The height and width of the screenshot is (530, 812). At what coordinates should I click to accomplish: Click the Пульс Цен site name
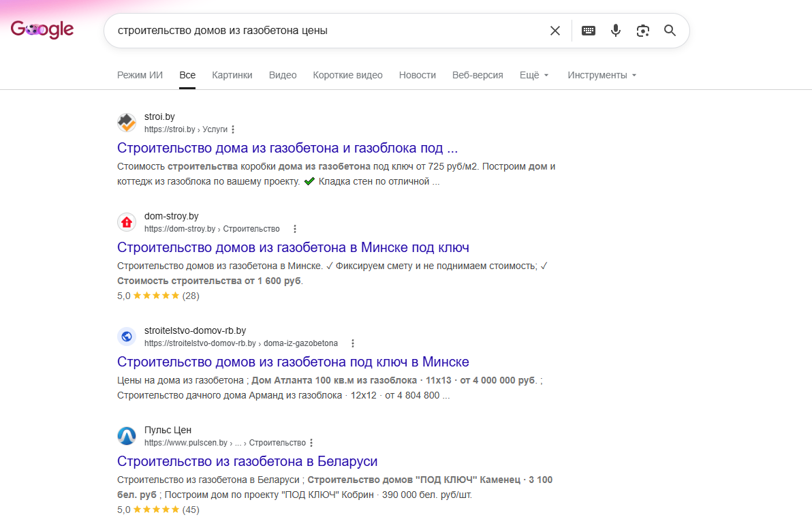pyautogui.click(x=168, y=430)
